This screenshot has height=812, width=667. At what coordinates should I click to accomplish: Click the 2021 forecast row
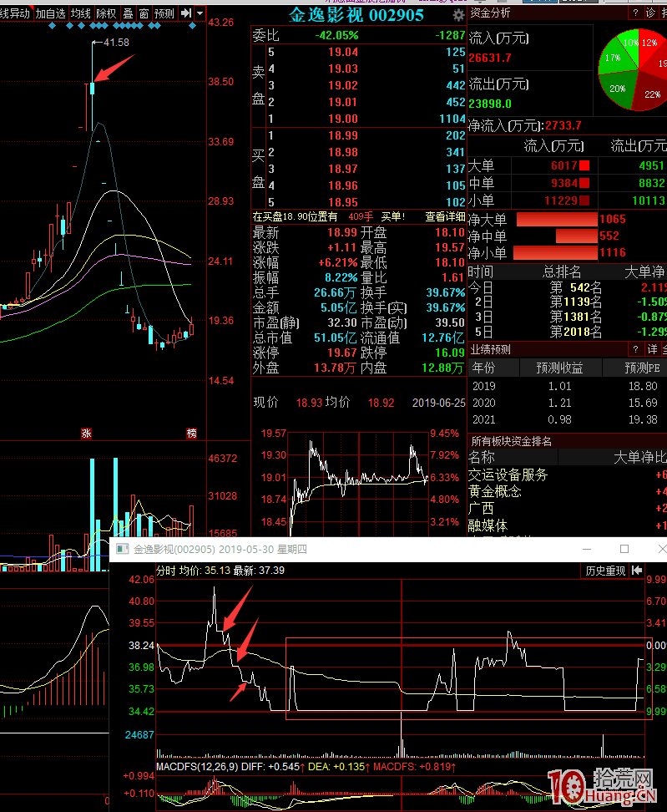pos(567,419)
